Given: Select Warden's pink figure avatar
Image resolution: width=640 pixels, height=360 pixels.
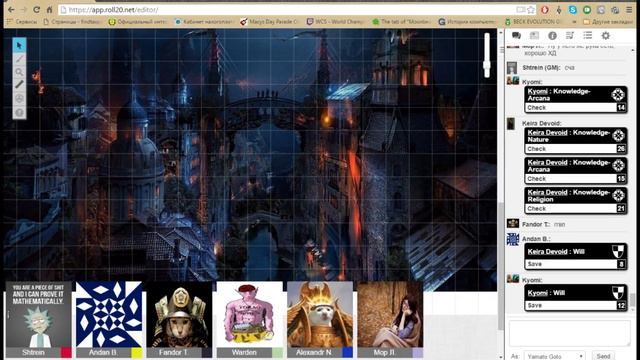Looking at the screenshot, I should [249, 314].
